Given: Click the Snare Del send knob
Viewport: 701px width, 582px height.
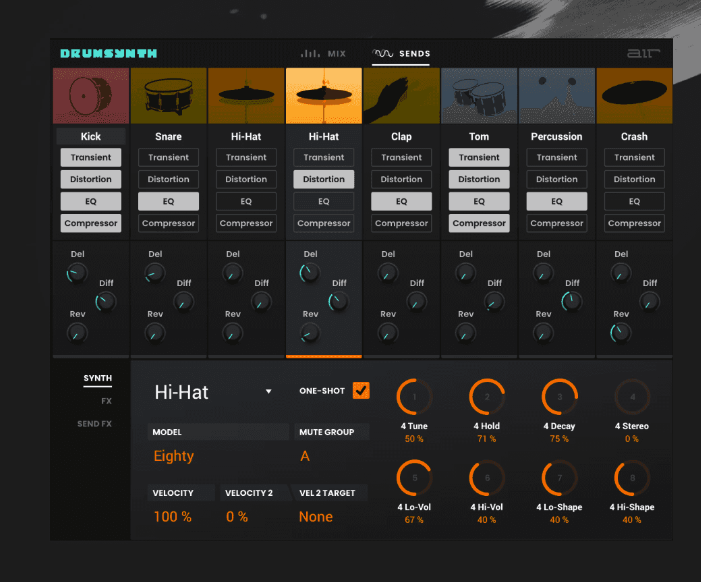Looking at the screenshot, I should click(155, 273).
